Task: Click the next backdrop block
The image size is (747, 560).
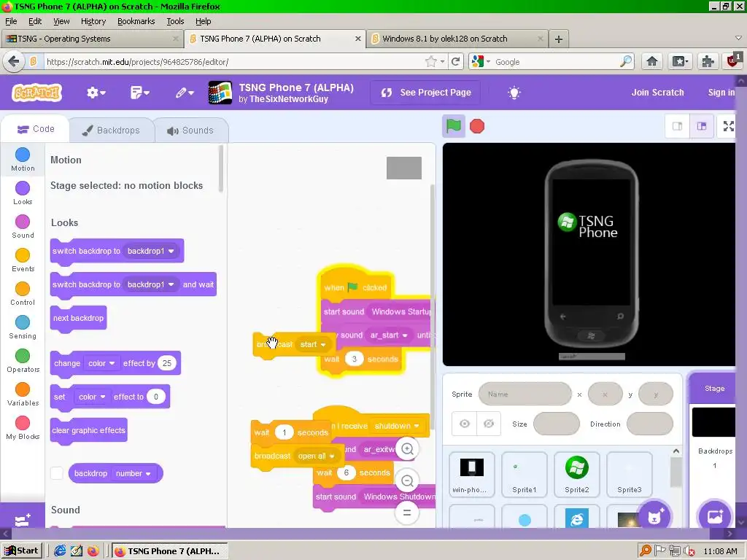Action: click(x=78, y=318)
